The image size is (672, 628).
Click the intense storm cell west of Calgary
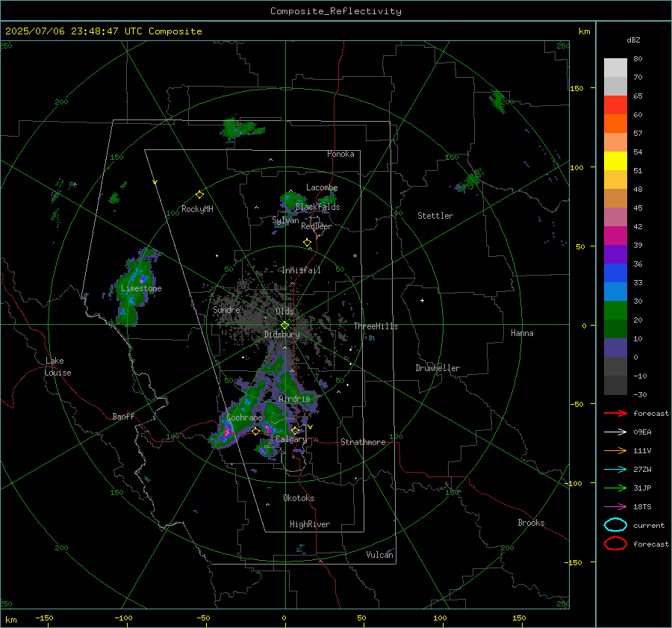(x=227, y=430)
